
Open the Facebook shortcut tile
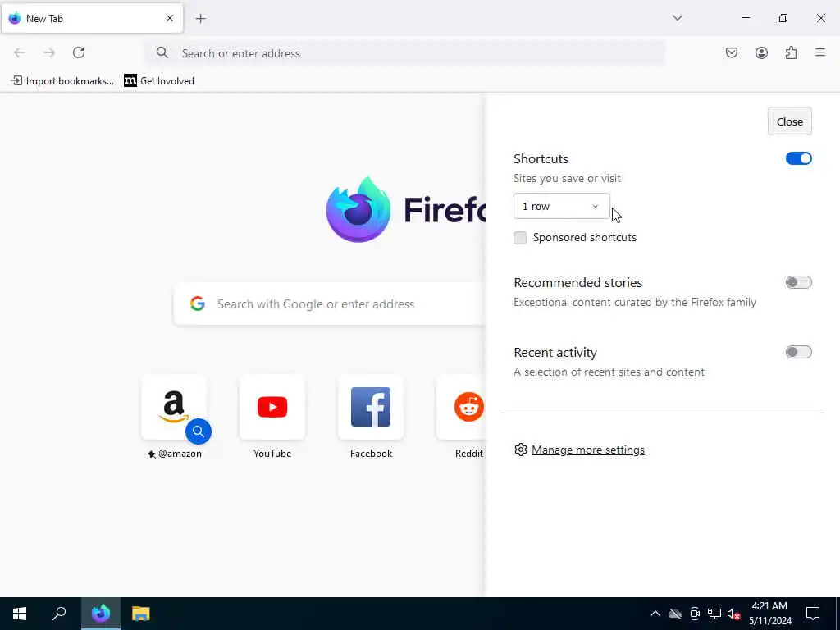coord(371,408)
